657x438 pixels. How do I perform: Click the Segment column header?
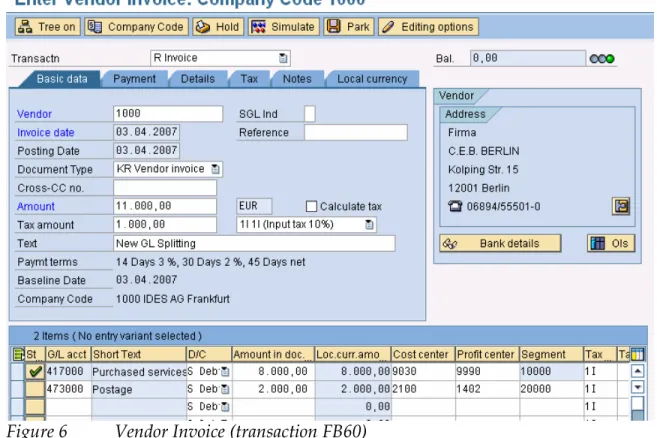pos(551,355)
